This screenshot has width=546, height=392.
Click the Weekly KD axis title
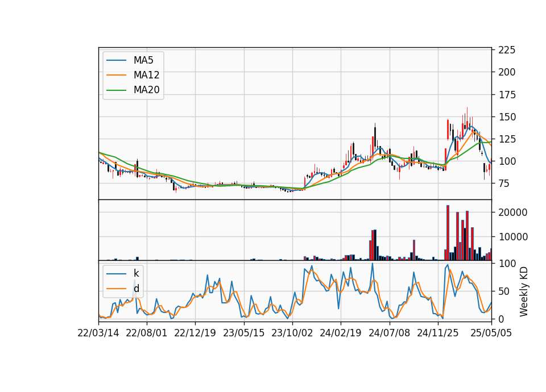pos(524,291)
